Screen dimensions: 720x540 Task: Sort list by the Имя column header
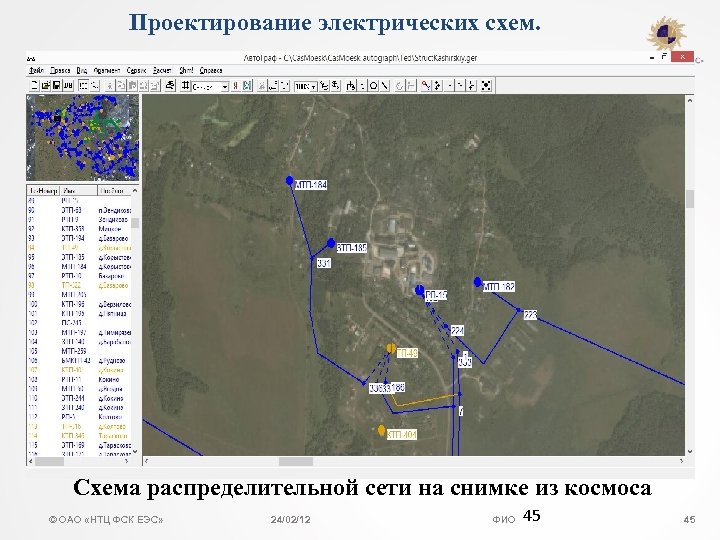[x=79, y=191]
